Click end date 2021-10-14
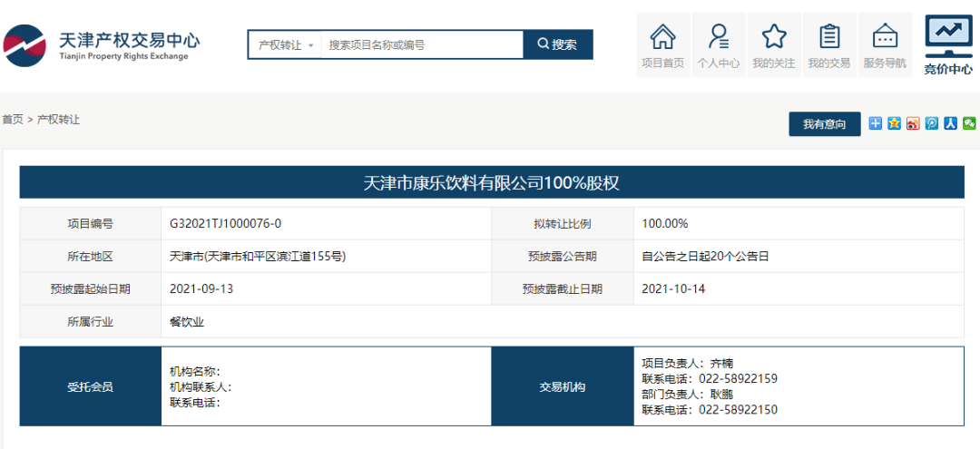This screenshot has height=449, width=980. tap(673, 288)
